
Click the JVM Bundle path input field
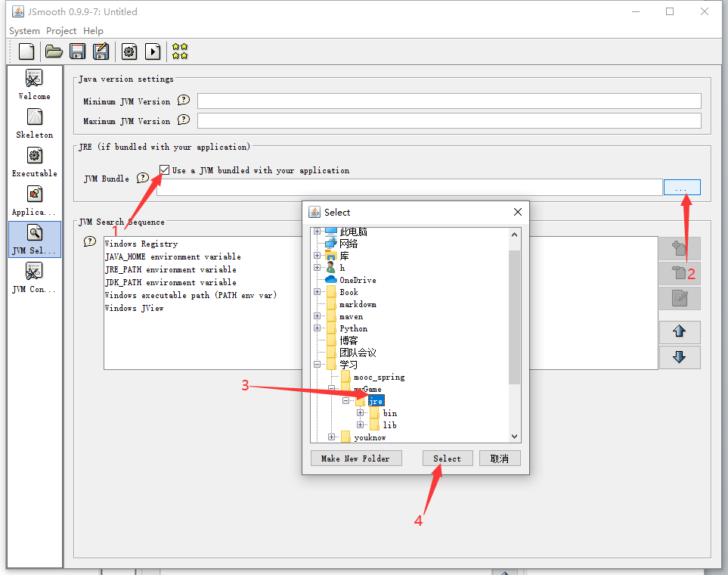point(410,188)
